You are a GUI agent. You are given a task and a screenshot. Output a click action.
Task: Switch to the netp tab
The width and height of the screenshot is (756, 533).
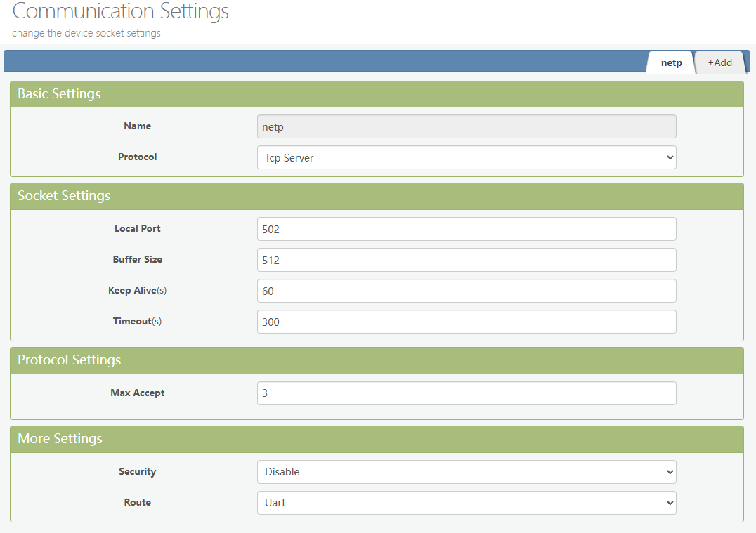click(x=671, y=62)
